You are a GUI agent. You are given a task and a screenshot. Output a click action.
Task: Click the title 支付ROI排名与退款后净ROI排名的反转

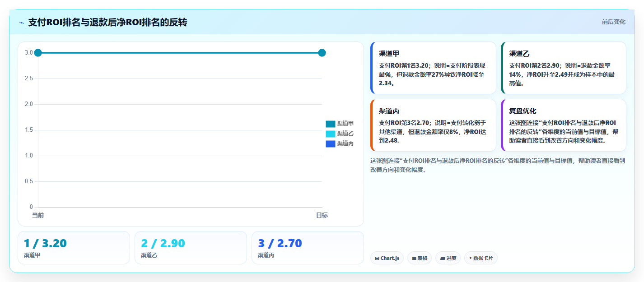[107, 22]
